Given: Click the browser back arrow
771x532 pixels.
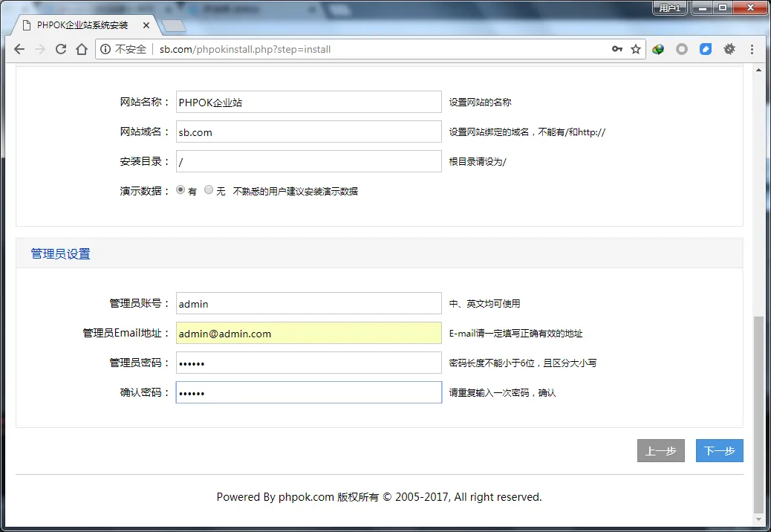Looking at the screenshot, I should pos(19,49).
